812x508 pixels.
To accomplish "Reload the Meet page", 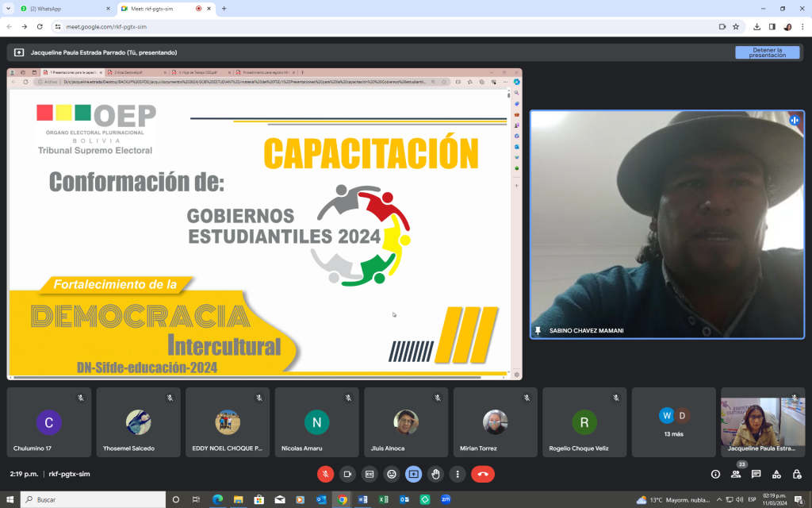I will point(40,26).
